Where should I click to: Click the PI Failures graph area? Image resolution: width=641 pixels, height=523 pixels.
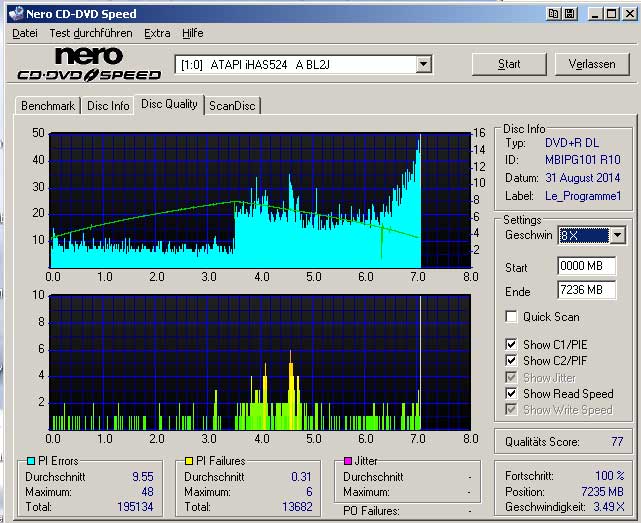[x=260, y=362]
